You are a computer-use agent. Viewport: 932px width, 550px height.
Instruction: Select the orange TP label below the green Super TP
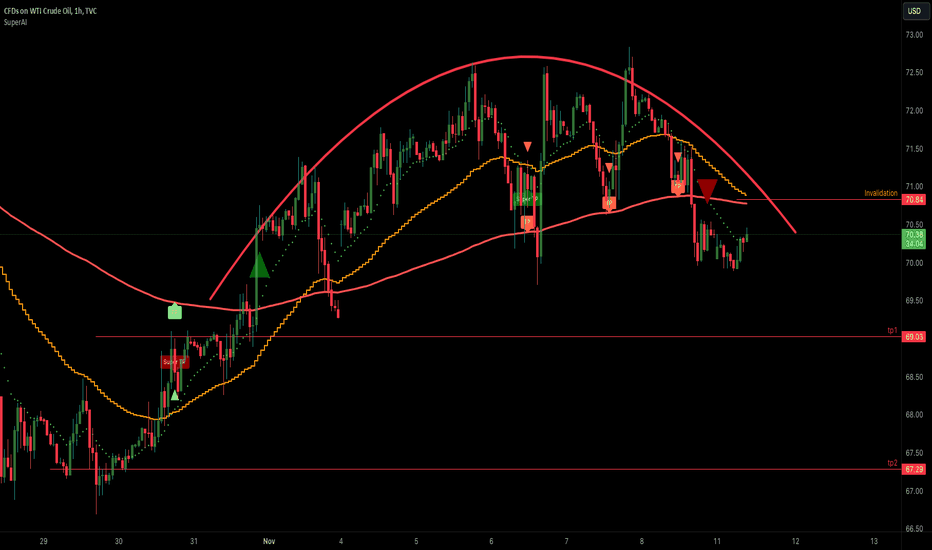(528, 223)
